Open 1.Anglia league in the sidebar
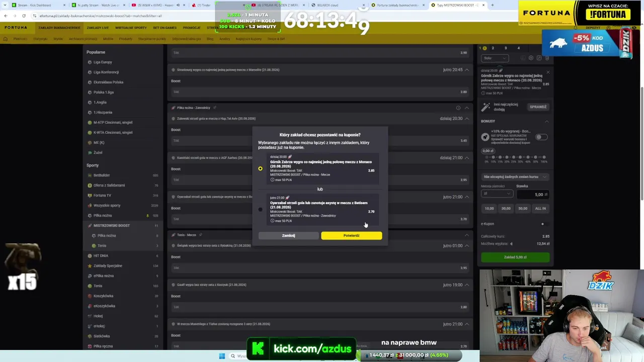Image resolution: width=644 pixels, height=362 pixels. point(100,103)
